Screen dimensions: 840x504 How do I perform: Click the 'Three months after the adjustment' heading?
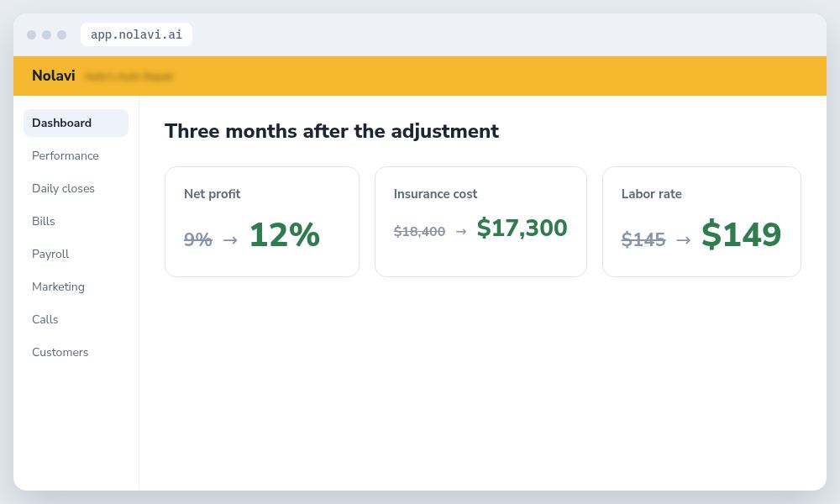pyautogui.click(x=332, y=131)
